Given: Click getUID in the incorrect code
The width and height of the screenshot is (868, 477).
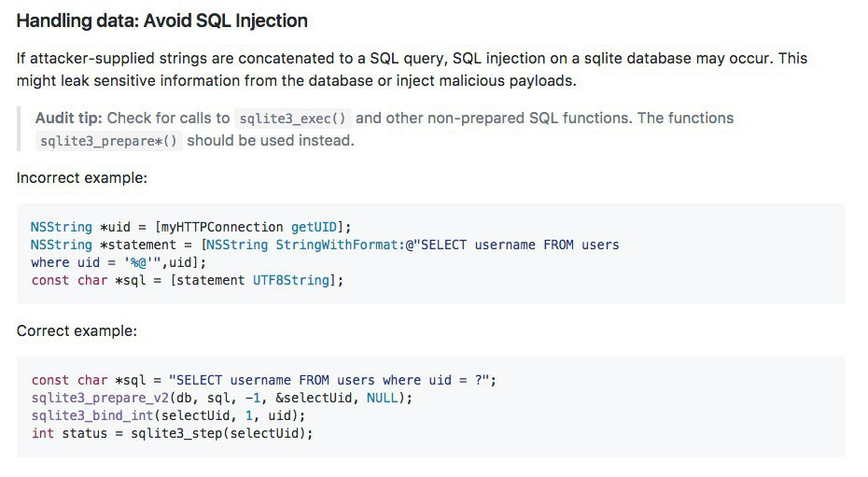Looking at the screenshot, I should (x=314, y=227).
